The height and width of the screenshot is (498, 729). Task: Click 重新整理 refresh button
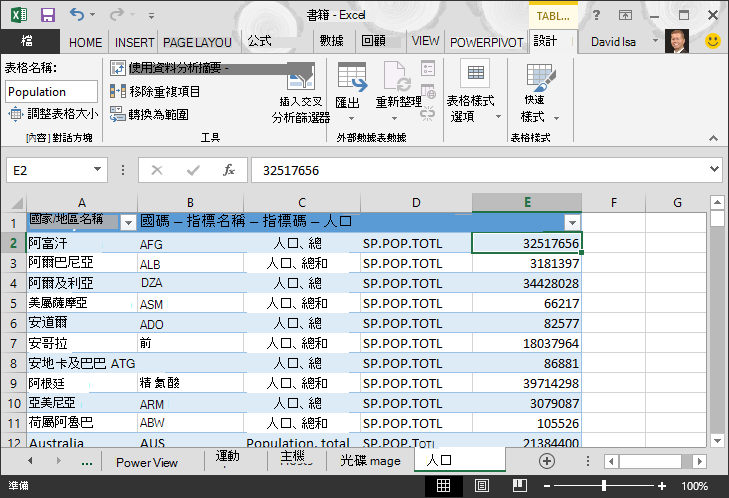click(x=398, y=85)
